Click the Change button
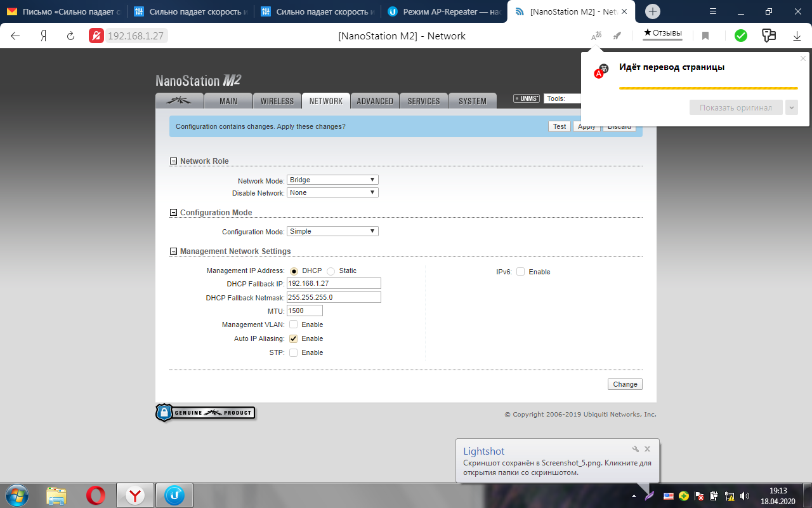The height and width of the screenshot is (508, 812). tap(625, 384)
